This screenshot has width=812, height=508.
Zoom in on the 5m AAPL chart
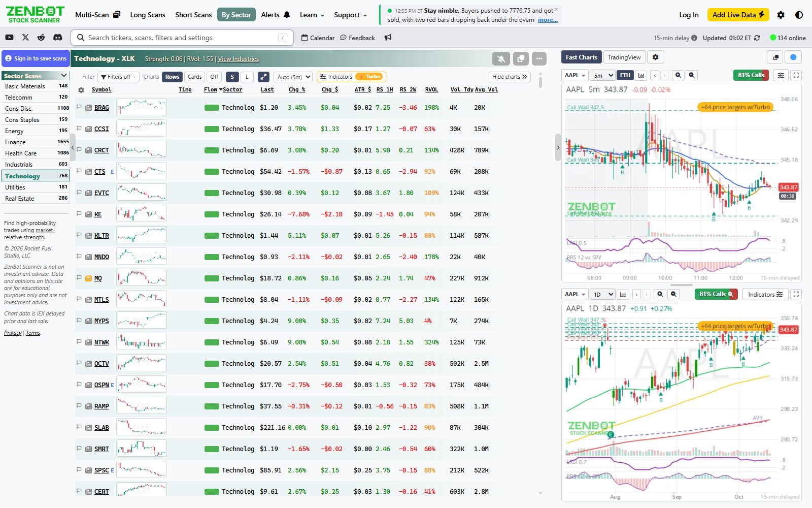coord(678,75)
